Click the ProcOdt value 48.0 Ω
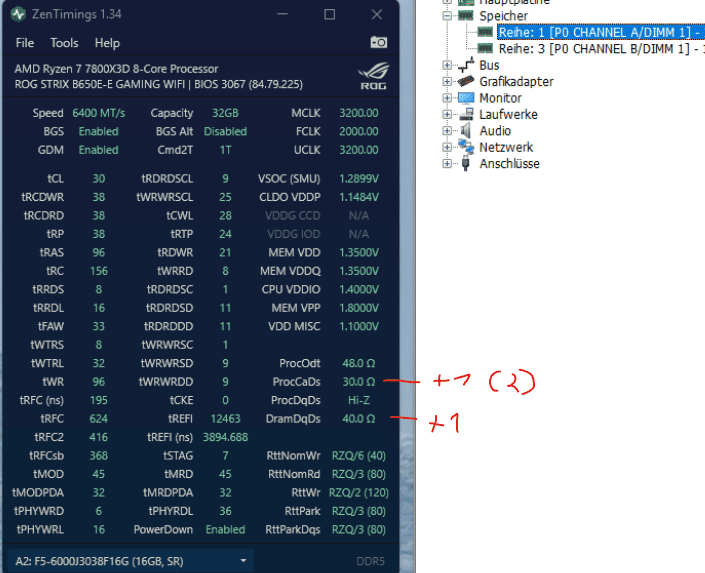 [359, 363]
